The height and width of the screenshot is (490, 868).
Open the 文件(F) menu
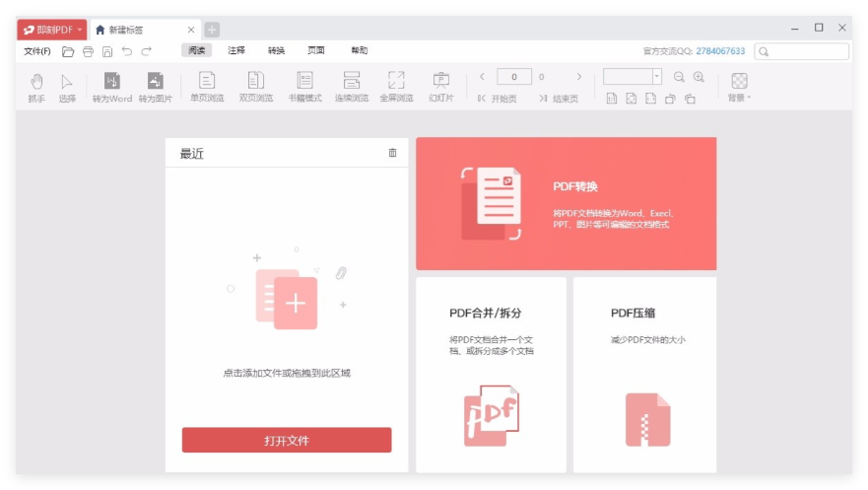[37, 51]
